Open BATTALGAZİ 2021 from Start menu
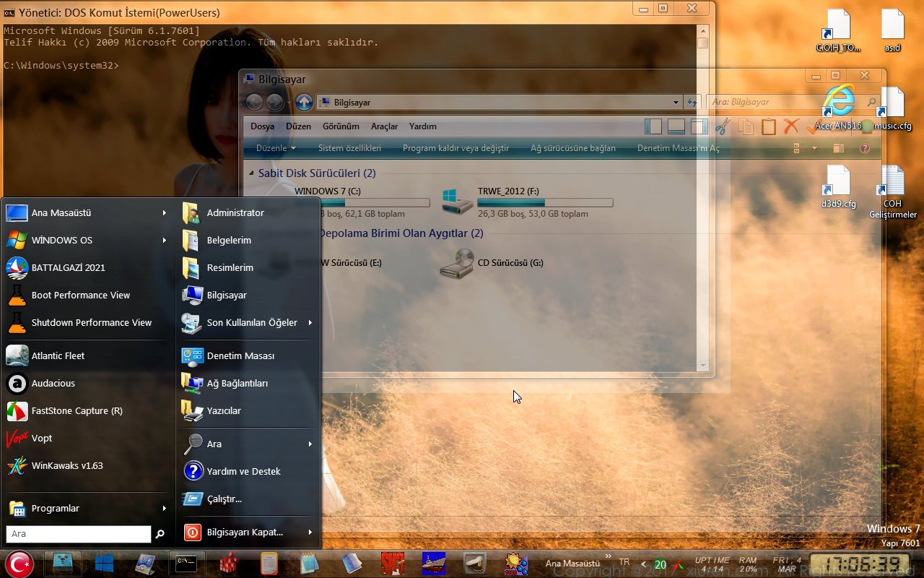Image resolution: width=924 pixels, height=578 pixels. tap(87, 267)
